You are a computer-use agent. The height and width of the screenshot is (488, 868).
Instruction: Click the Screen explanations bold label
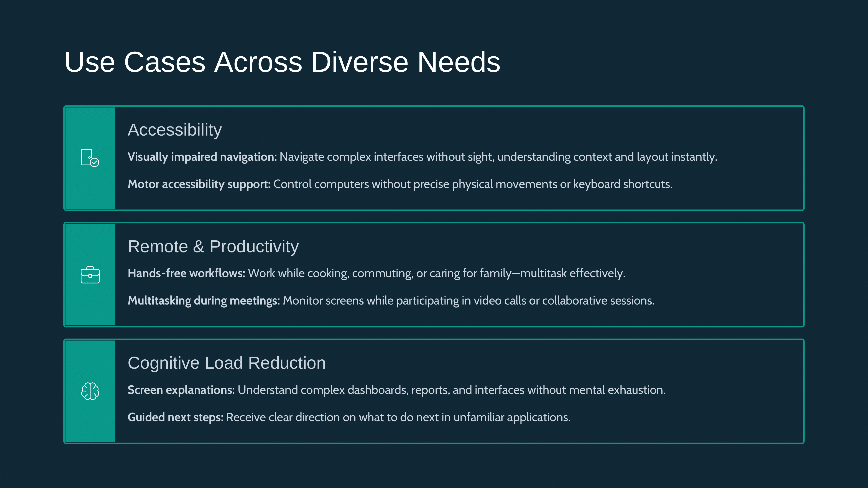[x=181, y=390]
